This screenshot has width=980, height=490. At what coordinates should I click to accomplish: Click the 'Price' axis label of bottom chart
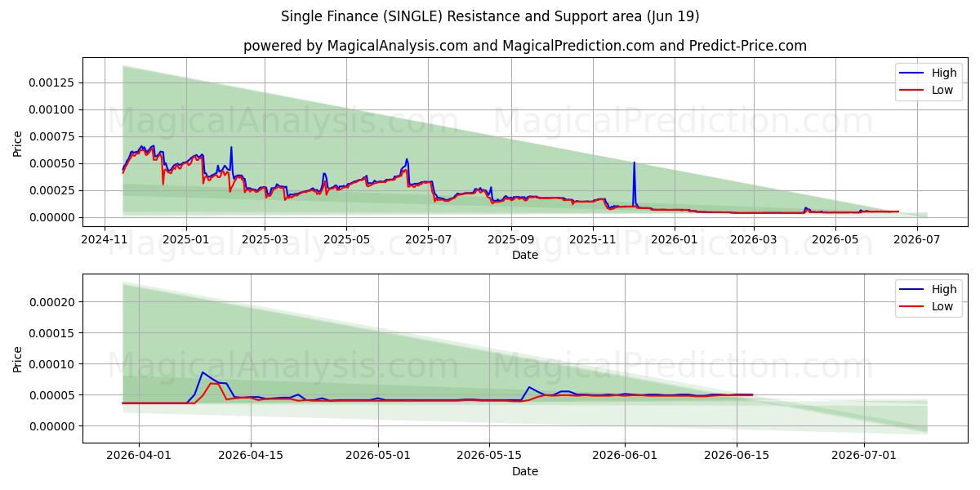point(18,359)
